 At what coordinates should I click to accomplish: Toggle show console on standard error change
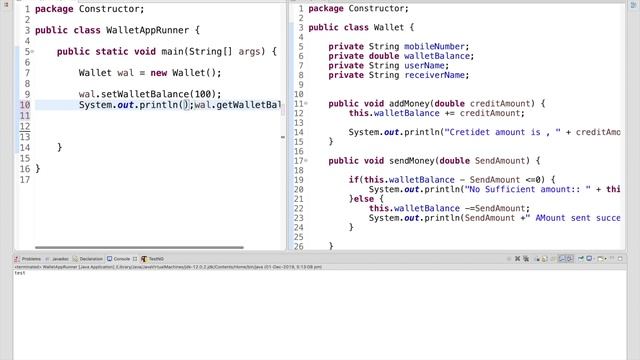pos(570,259)
